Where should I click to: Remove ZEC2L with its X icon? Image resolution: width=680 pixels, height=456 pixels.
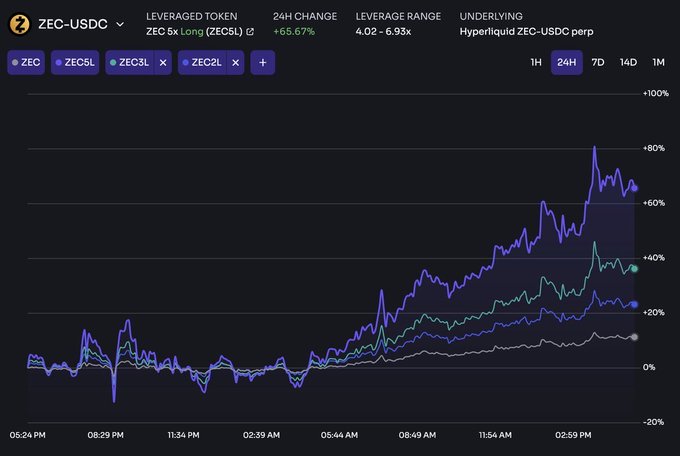(235, 63)
